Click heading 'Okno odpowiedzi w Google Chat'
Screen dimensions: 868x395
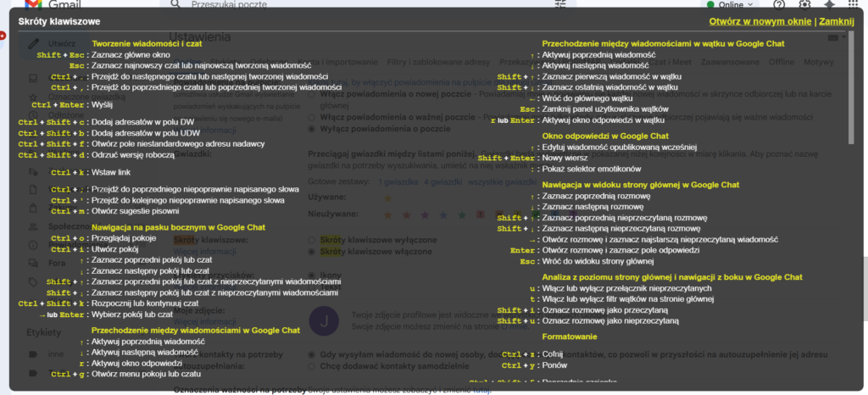click(605, 136)
